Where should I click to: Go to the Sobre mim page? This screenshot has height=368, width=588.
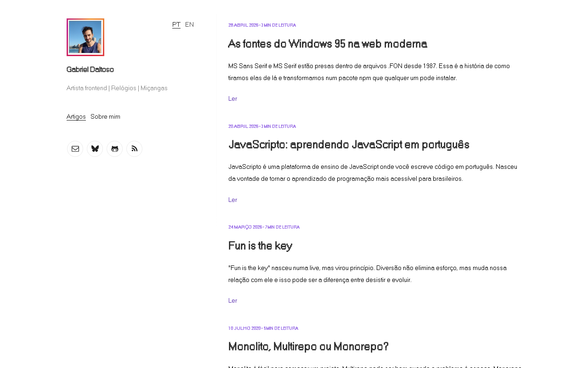coord(105,117)
